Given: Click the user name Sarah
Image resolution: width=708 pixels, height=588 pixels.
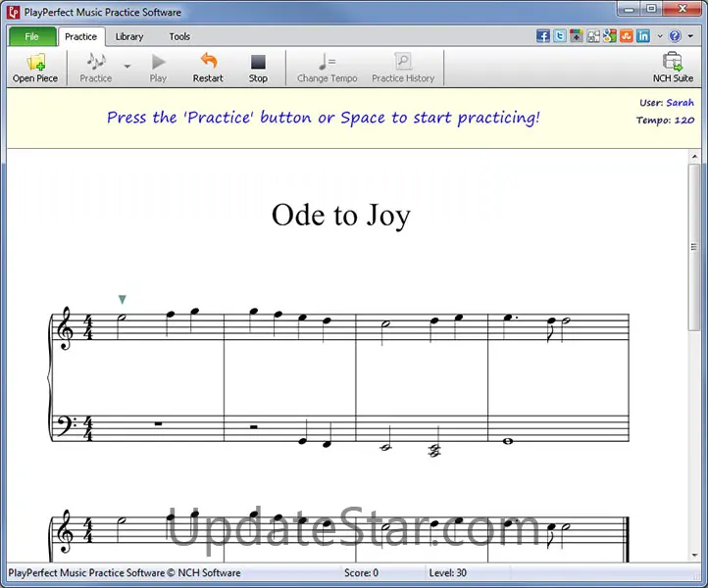Looking at the screenshot, I should point(680,103).
